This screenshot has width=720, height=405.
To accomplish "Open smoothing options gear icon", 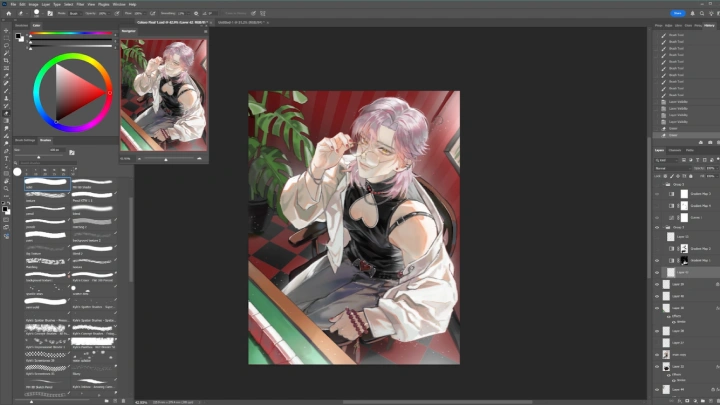I will tap(196, 13).
